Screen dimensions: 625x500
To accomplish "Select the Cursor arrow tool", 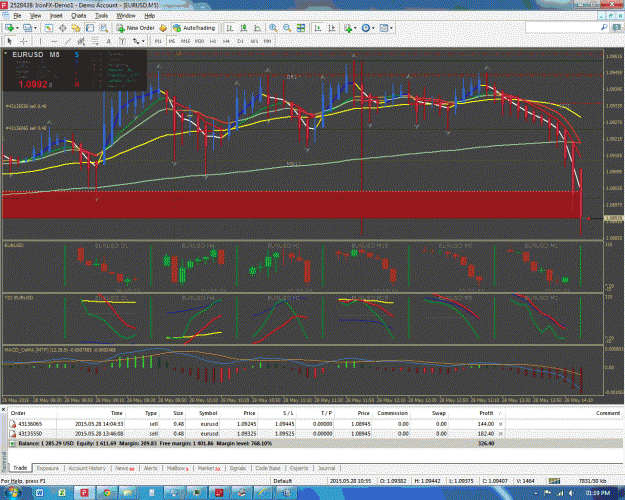I will [10, 41].
